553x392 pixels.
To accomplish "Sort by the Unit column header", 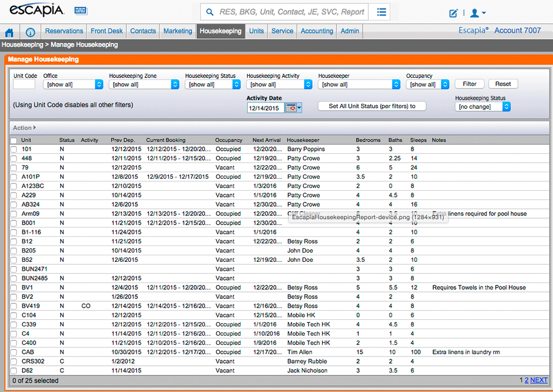I will pos(26,140).
